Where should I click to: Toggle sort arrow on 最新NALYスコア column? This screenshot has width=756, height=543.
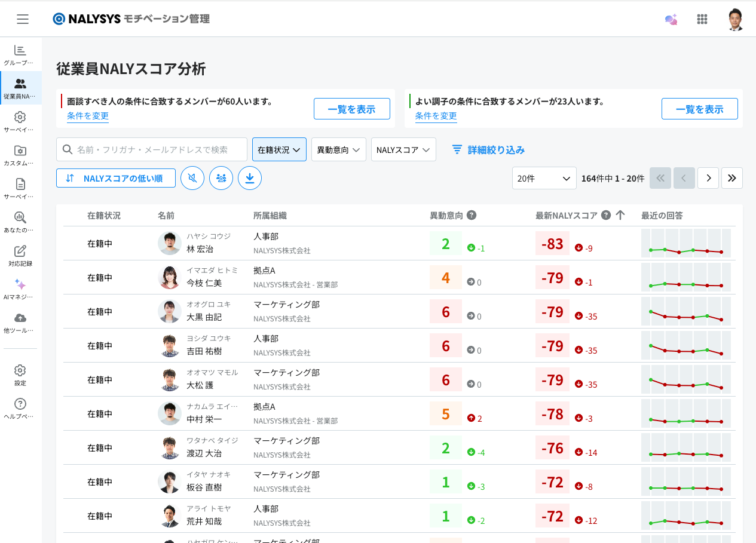tap(620, 216)
